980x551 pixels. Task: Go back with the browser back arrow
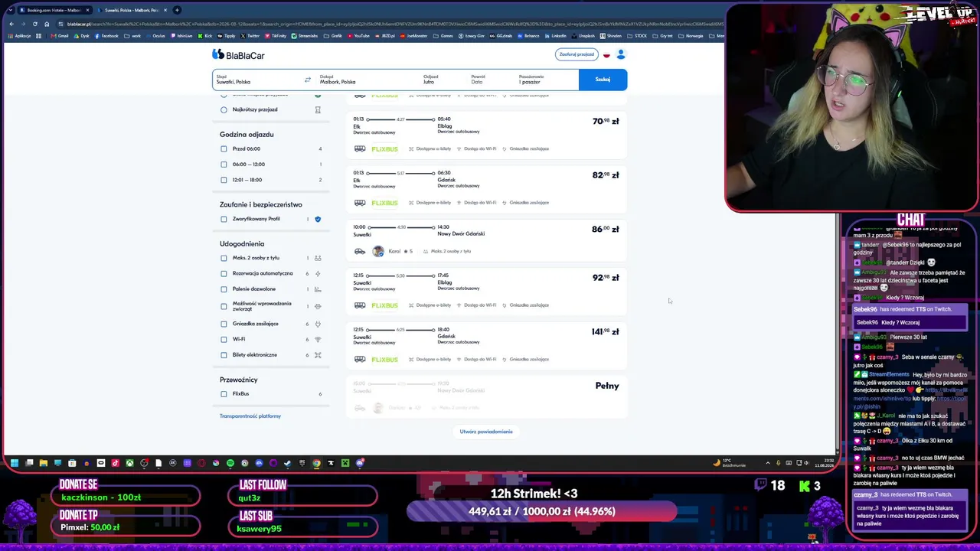point(11,24)
